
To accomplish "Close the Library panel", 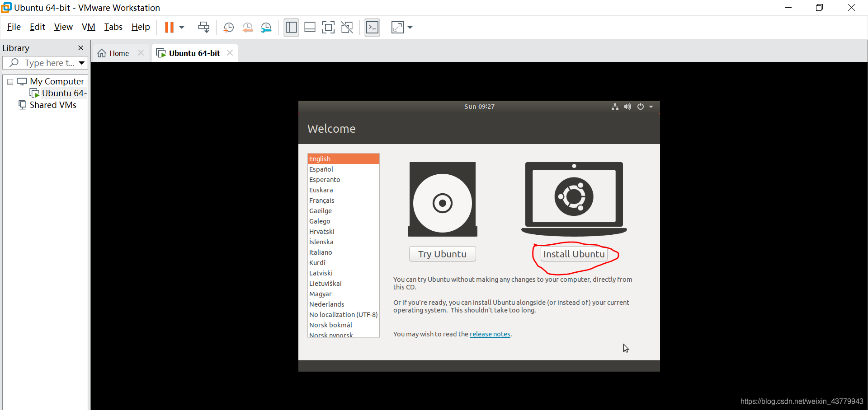I will [x=80, y=48].
